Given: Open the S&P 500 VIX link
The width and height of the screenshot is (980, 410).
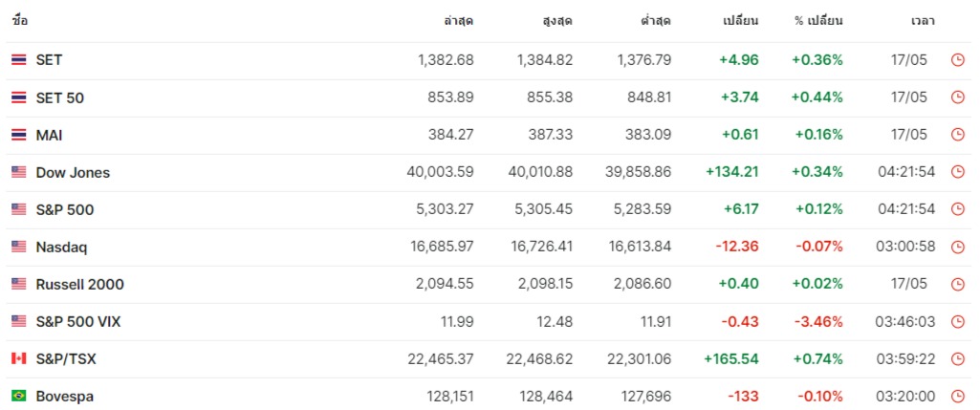Looking at the screenshot, I should tap(78, 321).
